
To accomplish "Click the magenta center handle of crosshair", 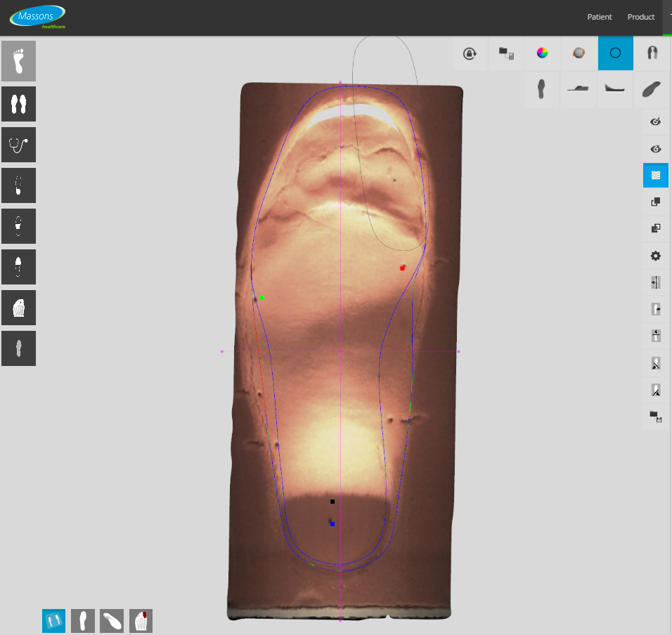I will (x=340, y=351).
